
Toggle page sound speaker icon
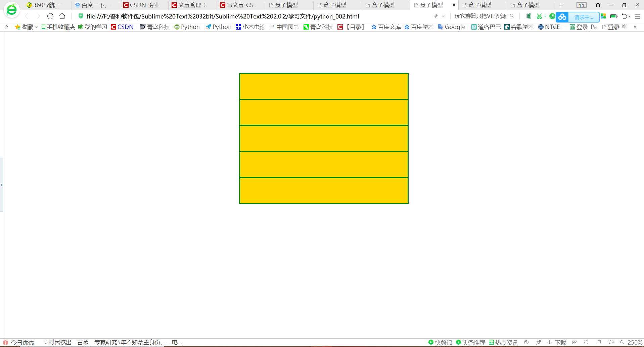pos(611,342)
